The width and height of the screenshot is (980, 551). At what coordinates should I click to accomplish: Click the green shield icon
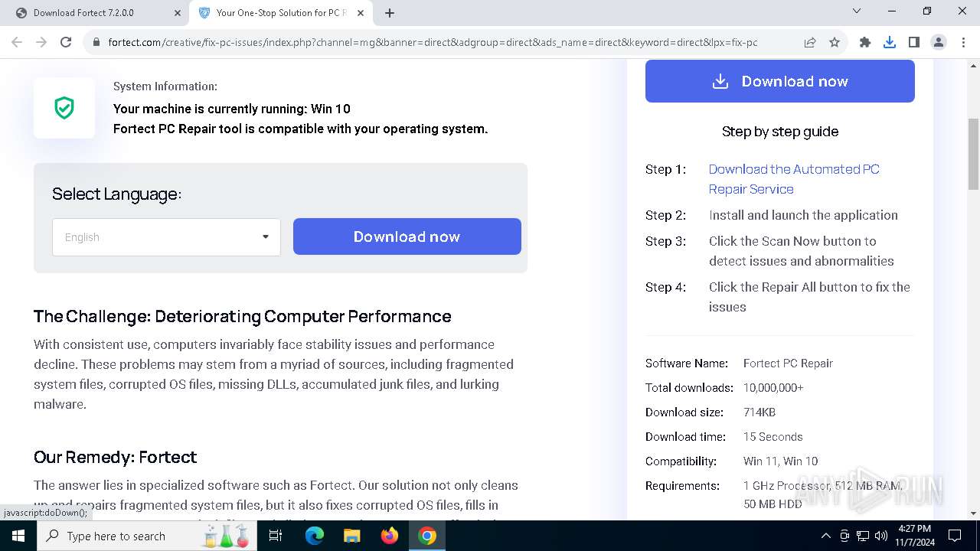64,108
